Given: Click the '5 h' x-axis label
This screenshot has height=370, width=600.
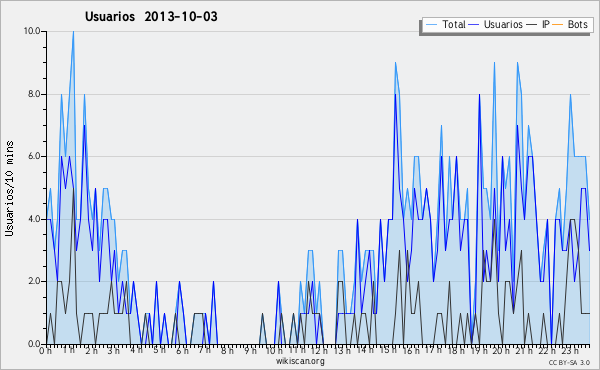Looking at the screenshot, I should tap(159, 350).
